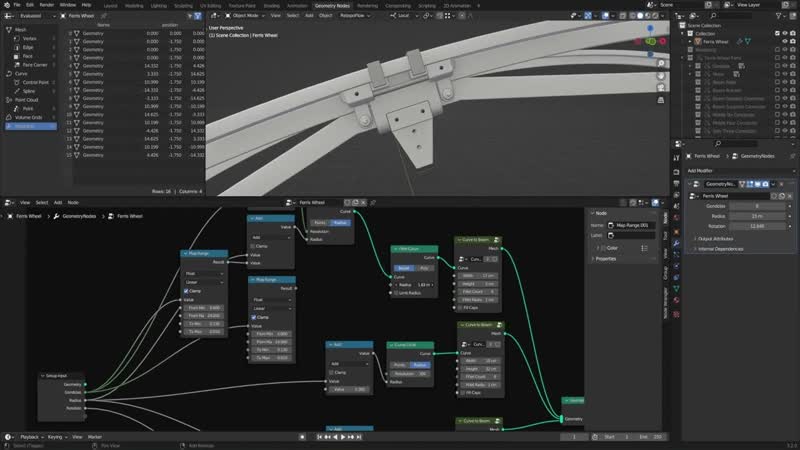Toggle X-ray mode in the viewport
Viewport: 800px width, 450px height.
click(x=623, y=16)
